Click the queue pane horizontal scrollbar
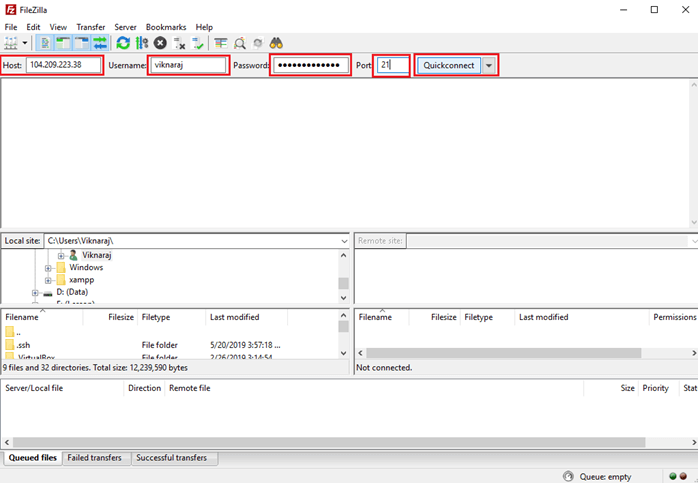Screen dimensions: 698x483 click(x=329, y=442)
